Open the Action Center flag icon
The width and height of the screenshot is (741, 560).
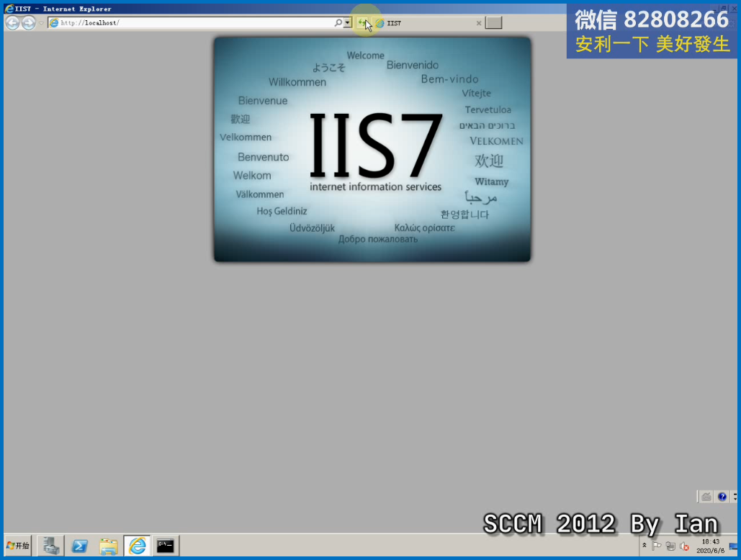click(657, 546)
